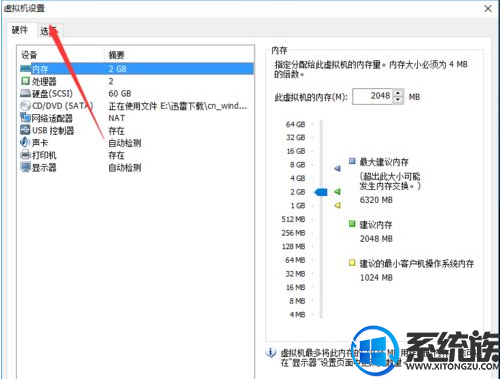The height and width of the screenshot is (379, 500).
Task: Click the hard disk icon beside 硬盘(SCSI)
Action: coord(25,93)
